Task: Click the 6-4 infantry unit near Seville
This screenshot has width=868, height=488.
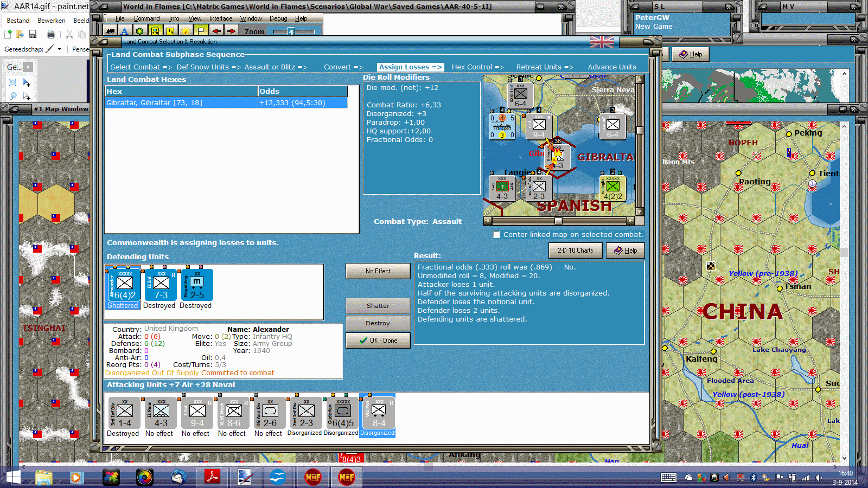Action: pyautogui.click(x=520, y=95)
